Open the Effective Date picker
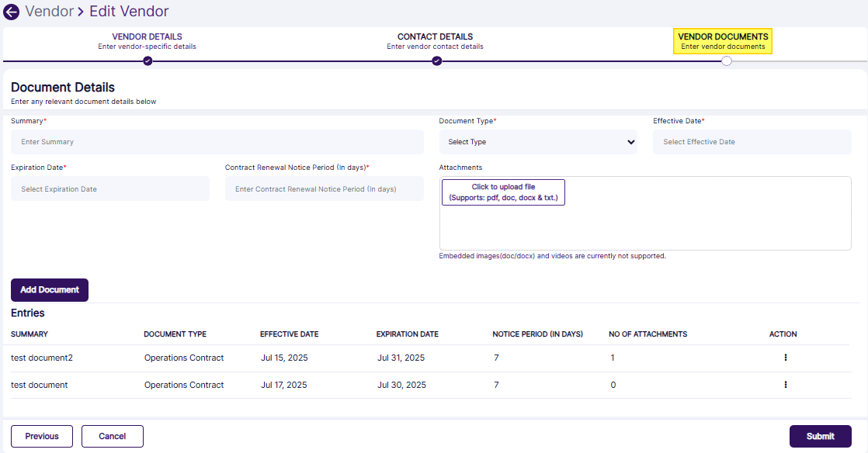Viewport: 868px width, 453px height. pyautogui.click(x=752, y=142)
